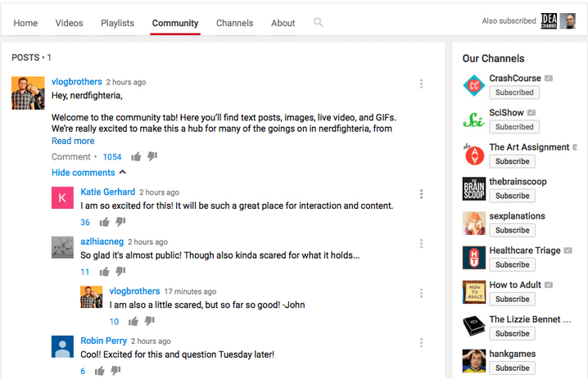The height and width of the screenshot is (379, 588).
Task: Open options menu for Katie Gerhard's comment
Action: point(421,194)
